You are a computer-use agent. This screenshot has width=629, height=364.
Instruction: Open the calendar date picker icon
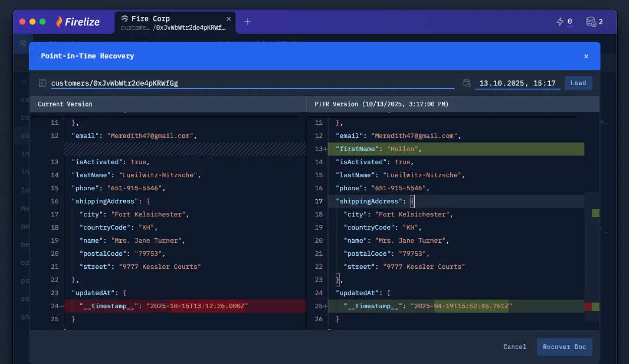click(467, 83)
